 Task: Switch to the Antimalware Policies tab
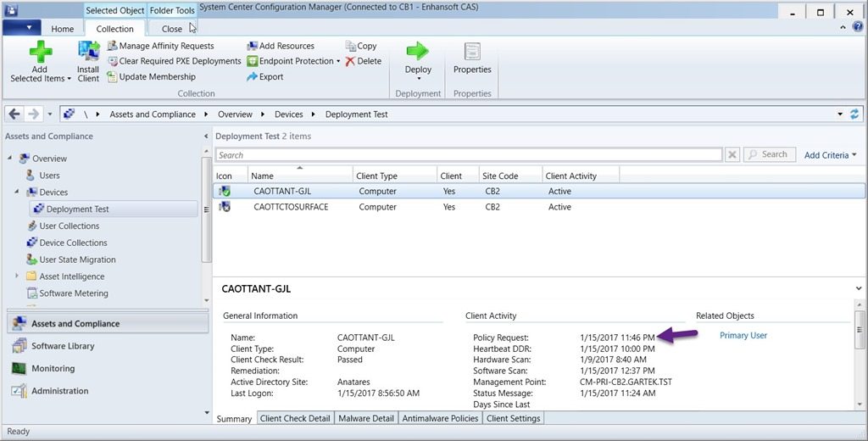[440, 418]
